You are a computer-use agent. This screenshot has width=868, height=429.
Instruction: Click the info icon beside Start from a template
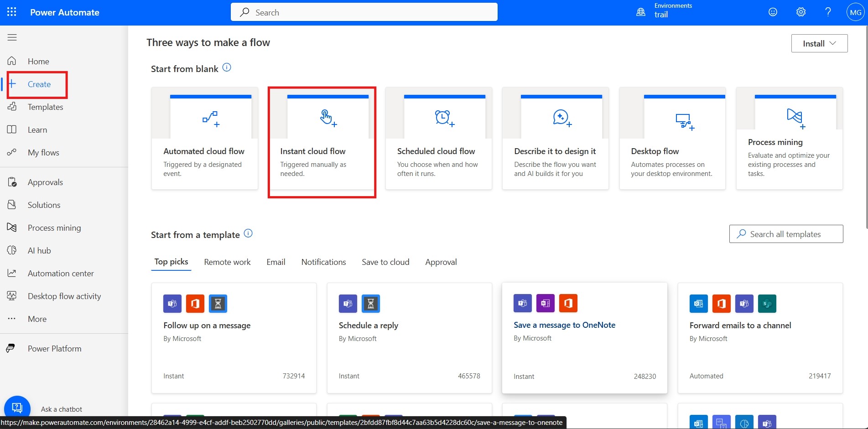248,233
